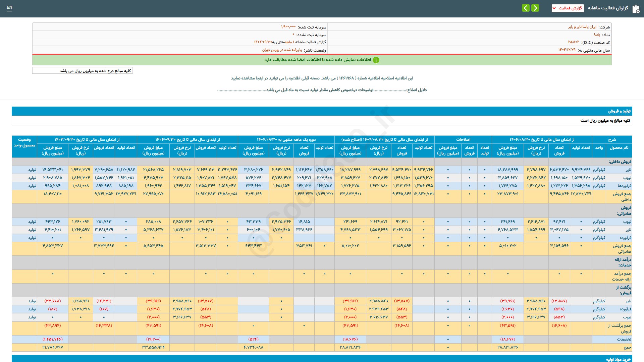Click the company name ایران یاسا تایر و رابر

(x=582, y=27)
